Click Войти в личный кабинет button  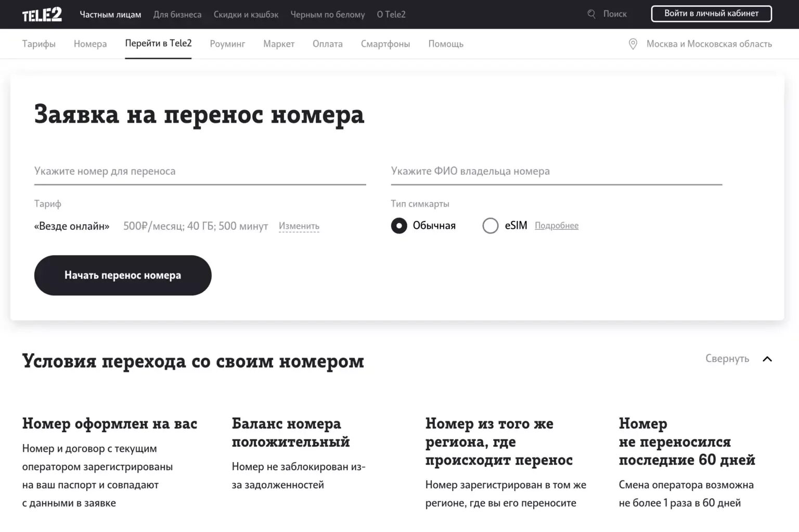click(x=711, y=14)
